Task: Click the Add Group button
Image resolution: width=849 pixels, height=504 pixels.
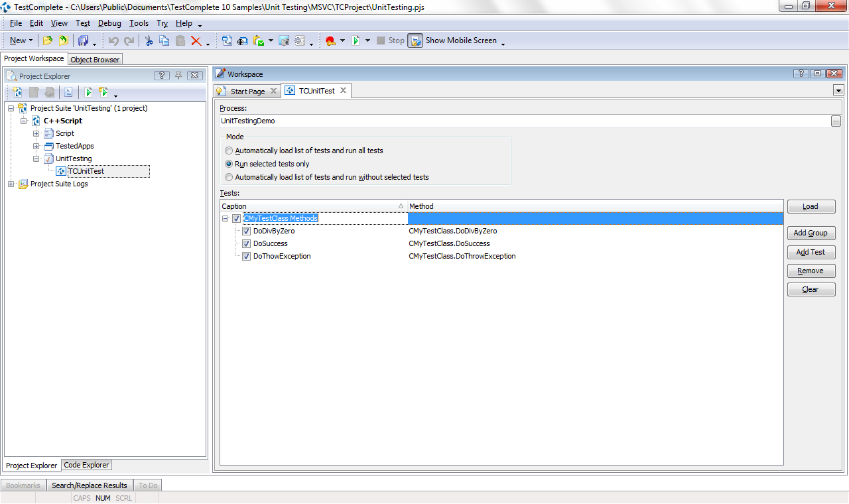Action: 811,233
